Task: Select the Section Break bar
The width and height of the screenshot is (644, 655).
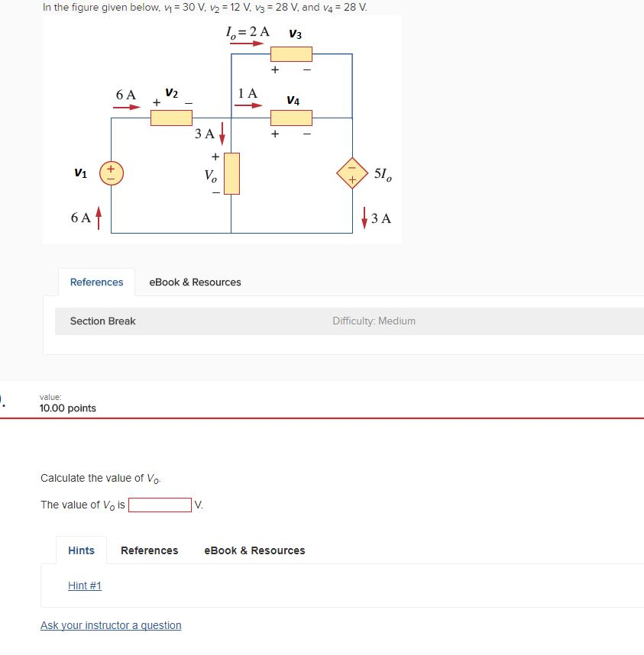Action: pos(102,321)
